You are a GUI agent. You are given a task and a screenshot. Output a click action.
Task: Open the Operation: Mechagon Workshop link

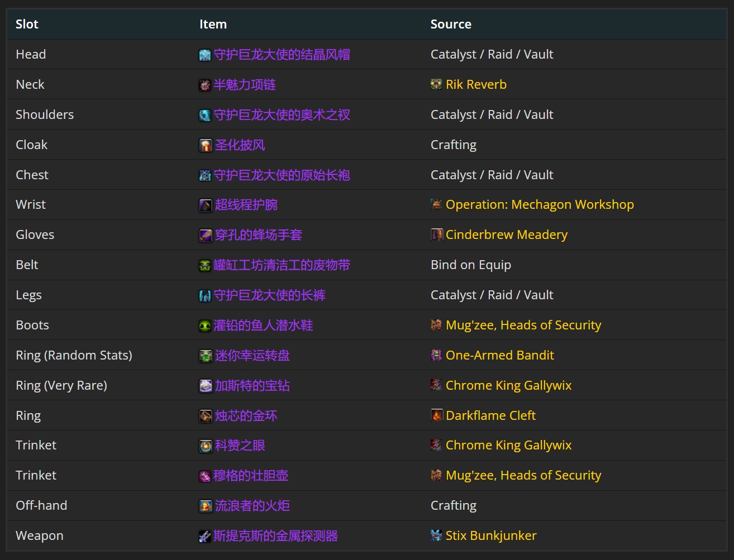(x=539, y=204)
